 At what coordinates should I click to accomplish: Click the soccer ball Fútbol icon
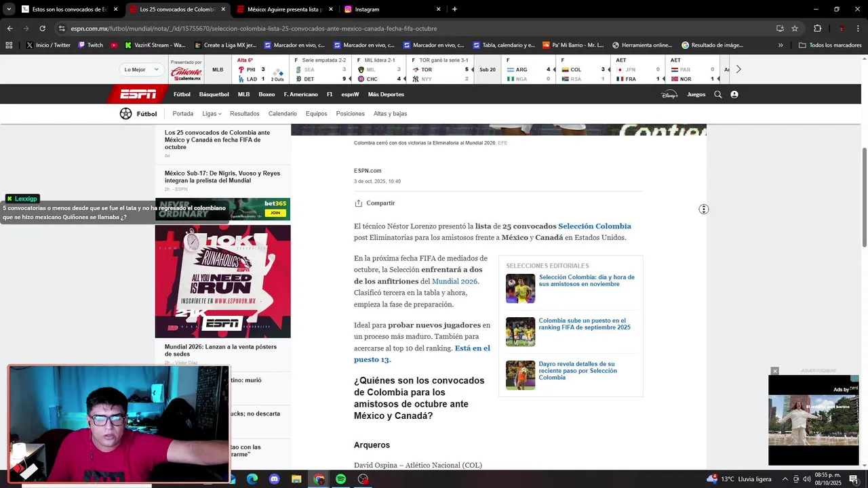click(125, 114)
